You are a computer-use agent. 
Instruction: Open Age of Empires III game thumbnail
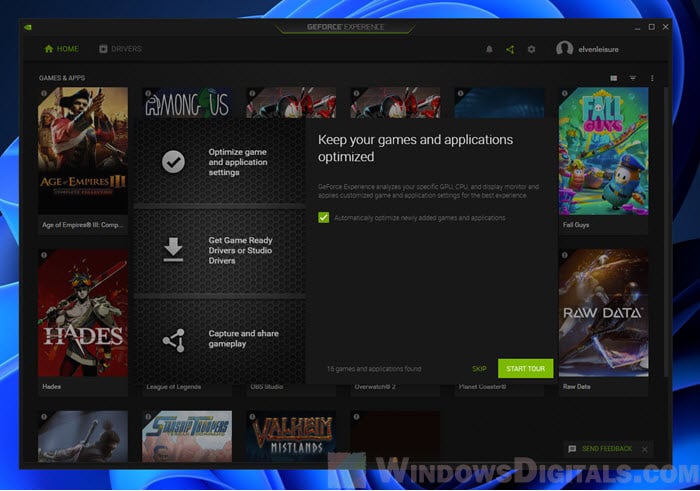83,151
